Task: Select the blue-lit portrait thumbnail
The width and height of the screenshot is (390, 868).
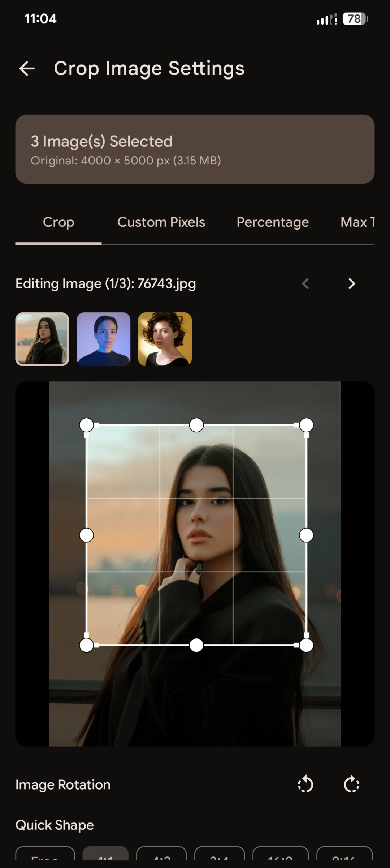Action: (104, 339)
